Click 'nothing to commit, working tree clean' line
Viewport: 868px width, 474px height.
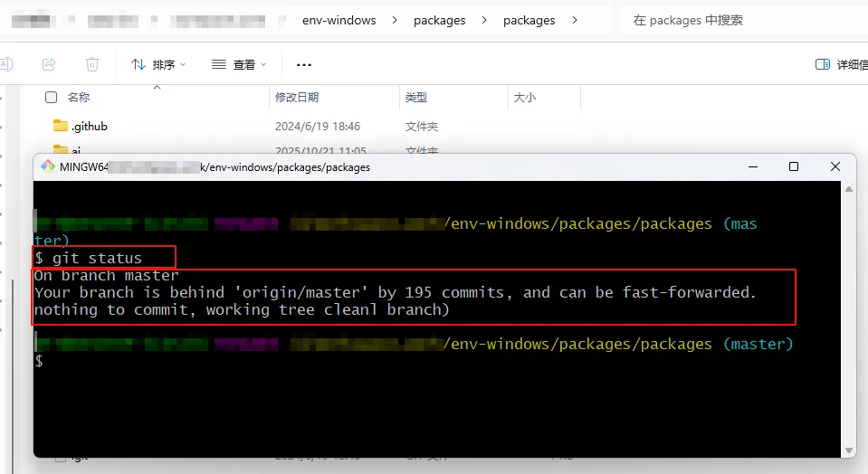[242, 309]
